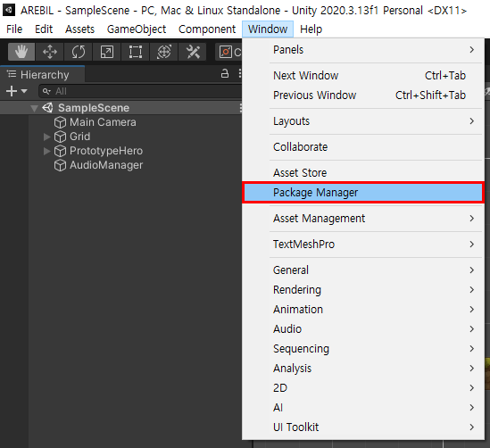This screenshot has height=448, width=490.
Task: Open the Help menu
Action: (311, 29)
